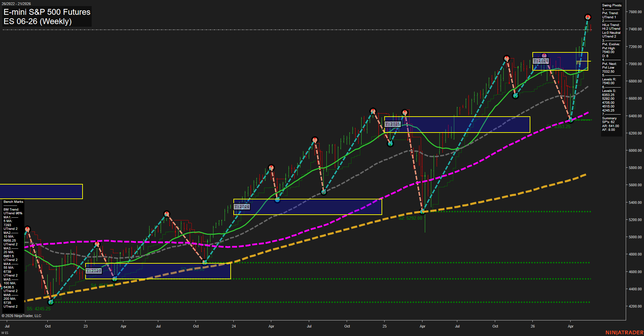Click the W ES label at bottom left
The width and height of the screenshot is (644, 336).
click(5, 333)
